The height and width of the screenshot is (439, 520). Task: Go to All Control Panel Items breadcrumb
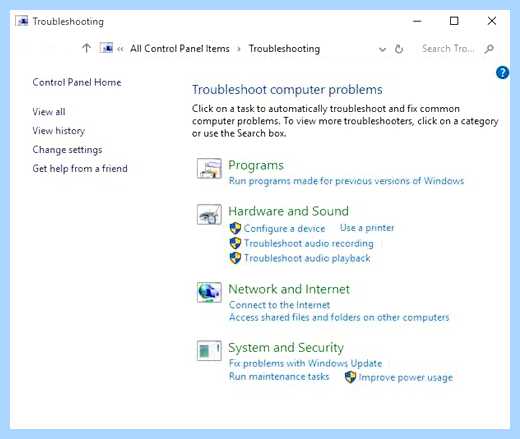tap(180, 49)
